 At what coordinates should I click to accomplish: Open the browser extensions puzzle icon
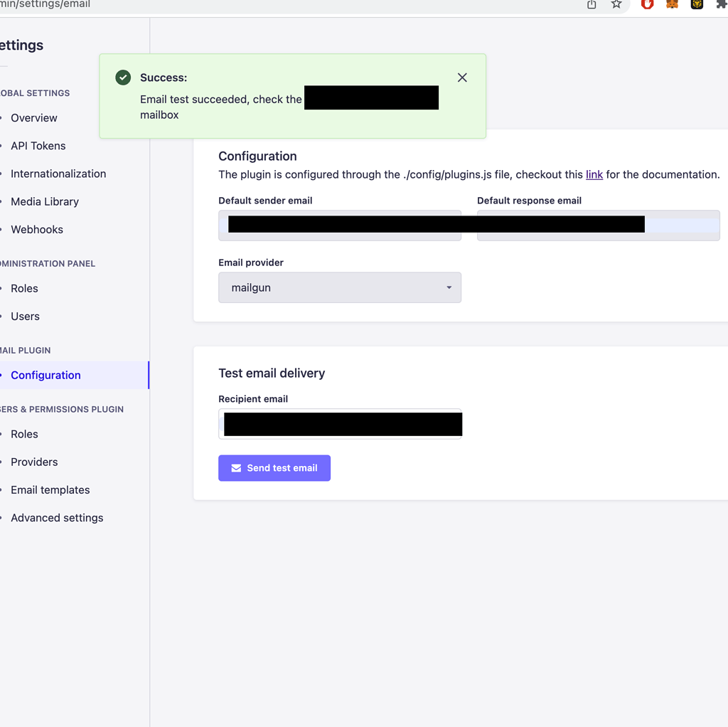pos(721,5)
